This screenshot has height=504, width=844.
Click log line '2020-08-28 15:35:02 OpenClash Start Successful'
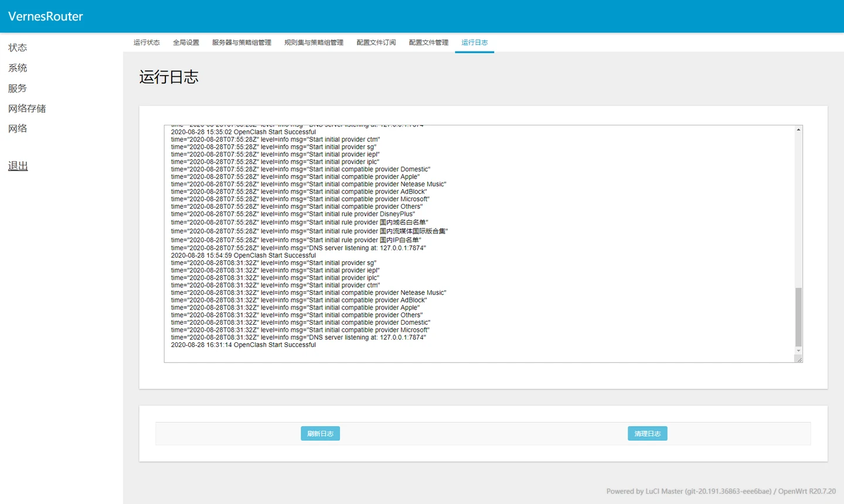(x=243, y=132)
